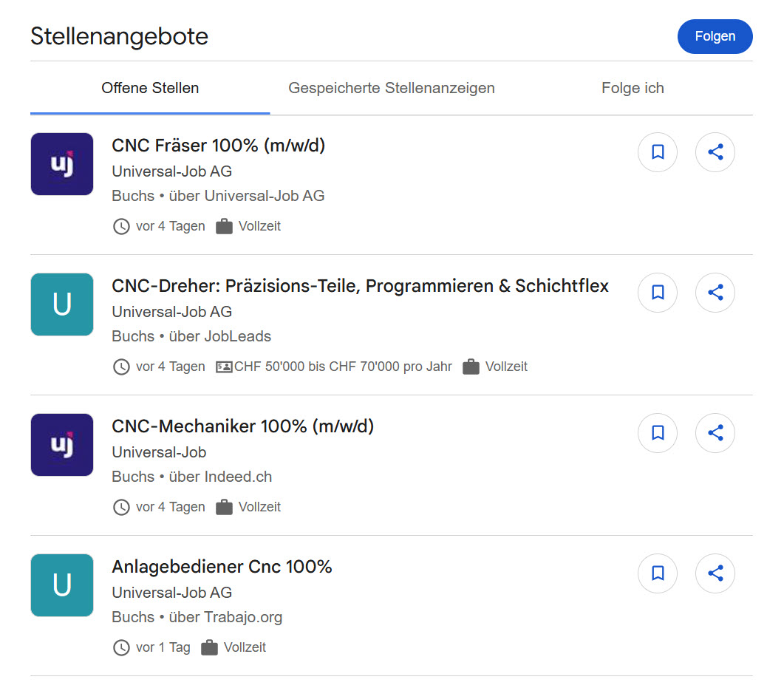Save the CNC-Mechaniker 100% job

click(x=657, y=432)
